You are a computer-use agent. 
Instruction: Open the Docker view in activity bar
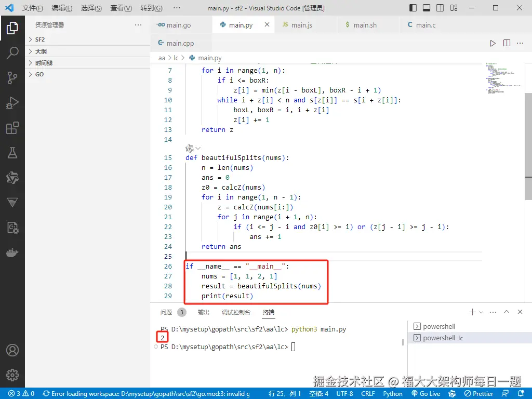12,253
